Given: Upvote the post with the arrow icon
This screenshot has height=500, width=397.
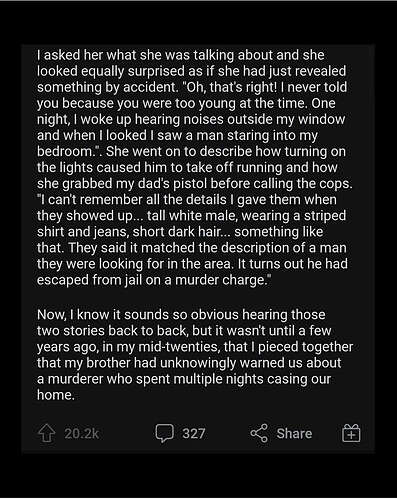Looking at the screenshot, I should click(x=47, y=433).
